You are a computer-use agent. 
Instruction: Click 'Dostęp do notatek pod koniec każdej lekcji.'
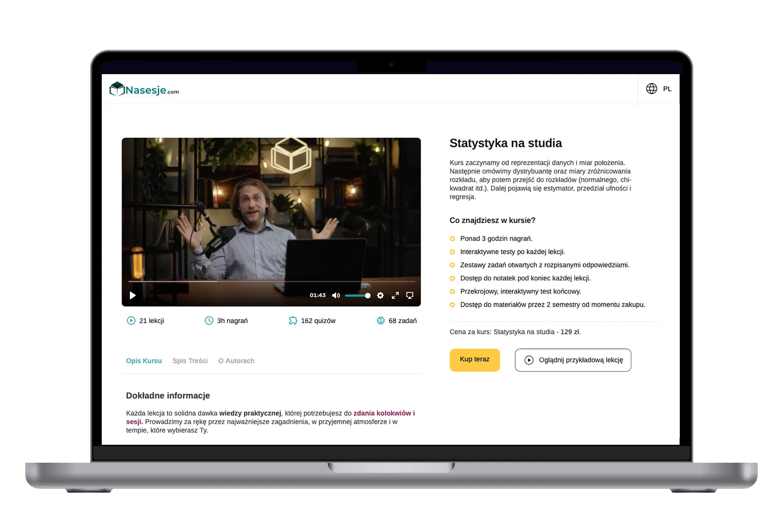click(526, 278)
